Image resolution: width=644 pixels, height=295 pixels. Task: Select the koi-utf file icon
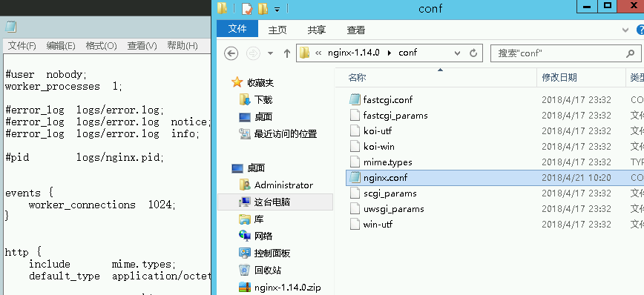[x=355, y=130]
